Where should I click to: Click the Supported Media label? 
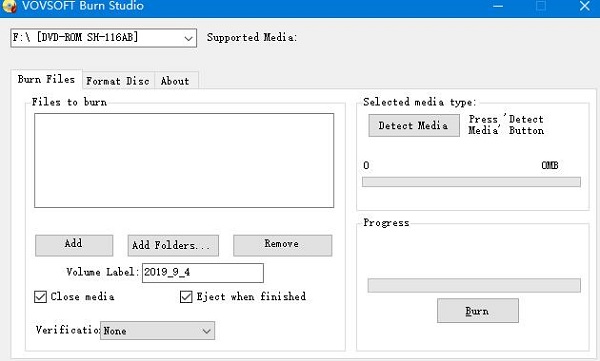pyautogui.click(x=252, y=38)
